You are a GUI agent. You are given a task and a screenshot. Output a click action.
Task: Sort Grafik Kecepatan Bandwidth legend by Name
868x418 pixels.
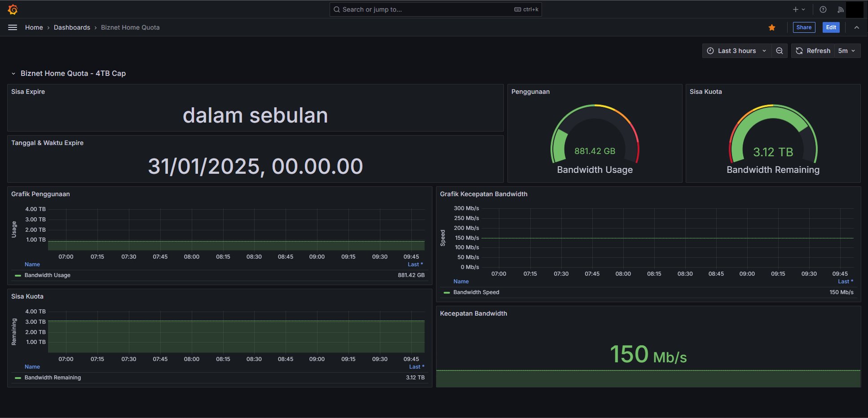[461, 282]
